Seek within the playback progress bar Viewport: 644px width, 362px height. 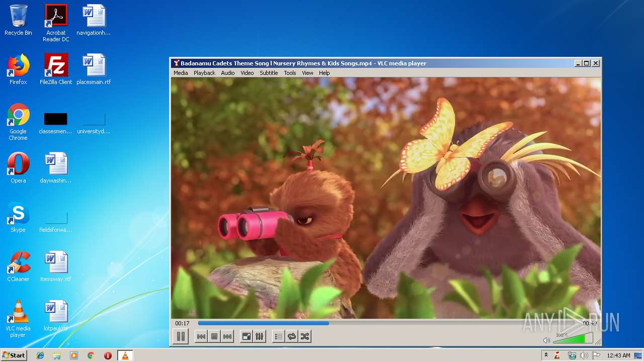click(x=387, y=323)
